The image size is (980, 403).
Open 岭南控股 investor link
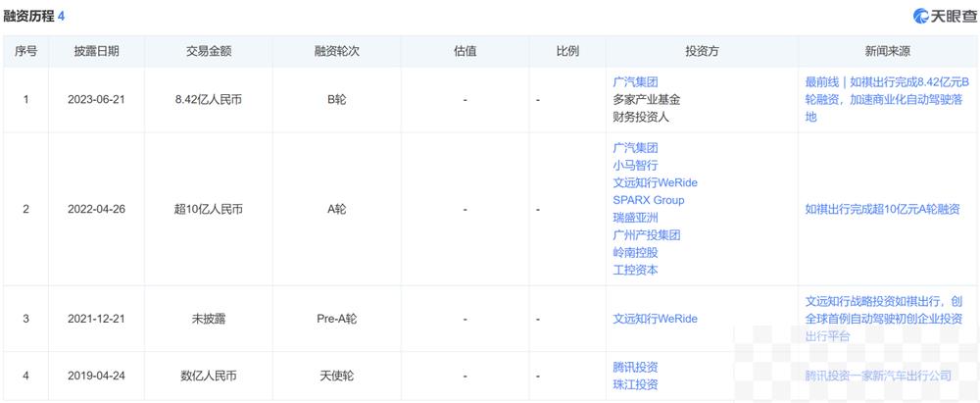636,253
